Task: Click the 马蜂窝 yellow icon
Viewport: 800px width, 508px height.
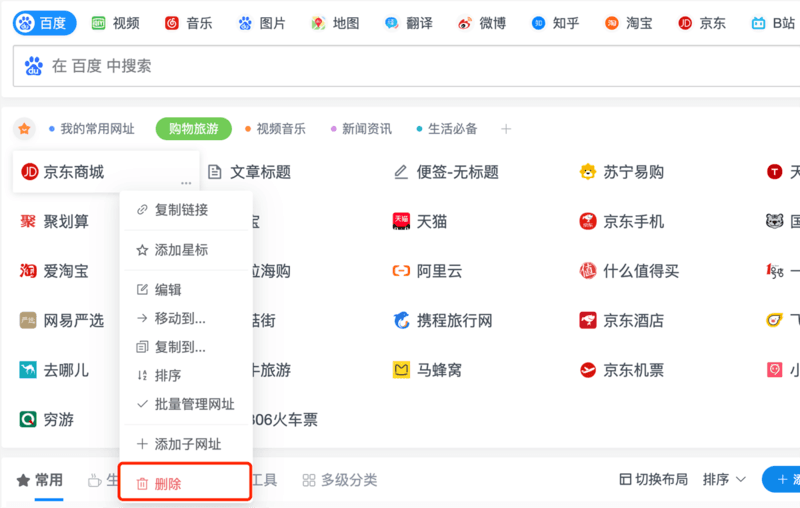Action: pos(401,370)
